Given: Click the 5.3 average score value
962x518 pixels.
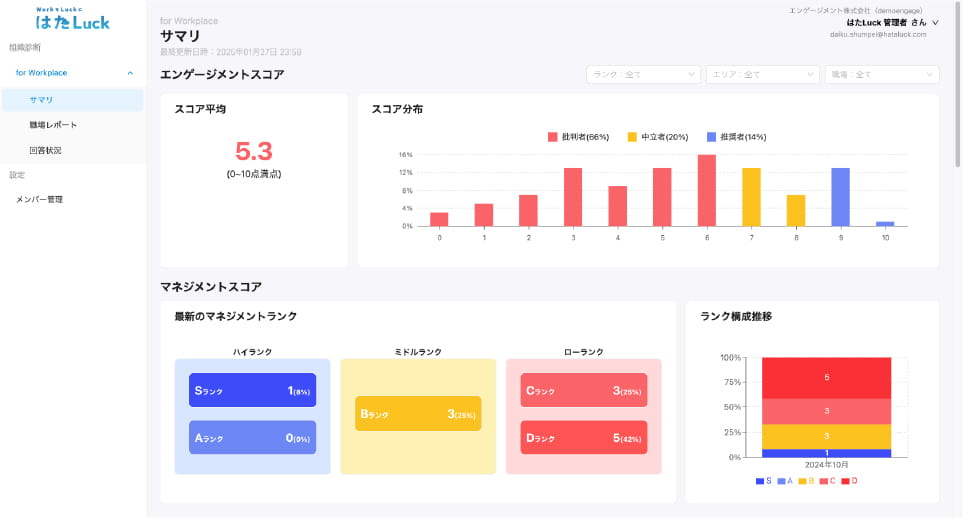Looking at the screenshot, I should [253, 151].
